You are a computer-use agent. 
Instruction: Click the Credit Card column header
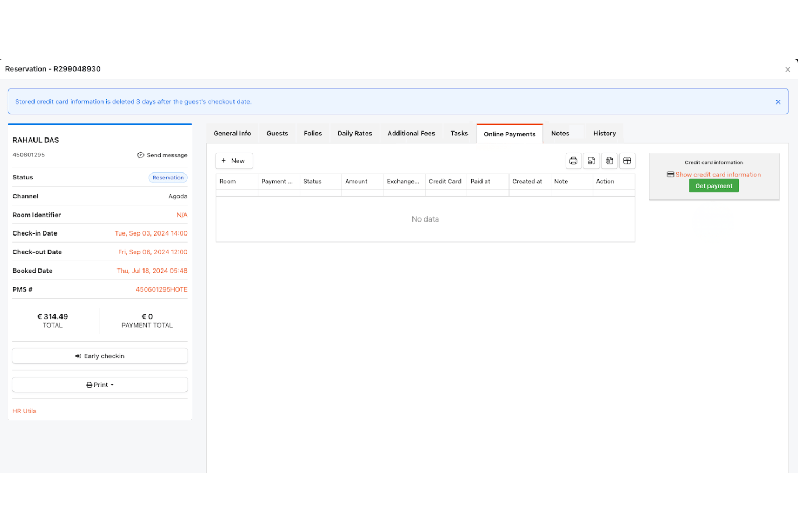pyautogui.click(x=446, y=182)
